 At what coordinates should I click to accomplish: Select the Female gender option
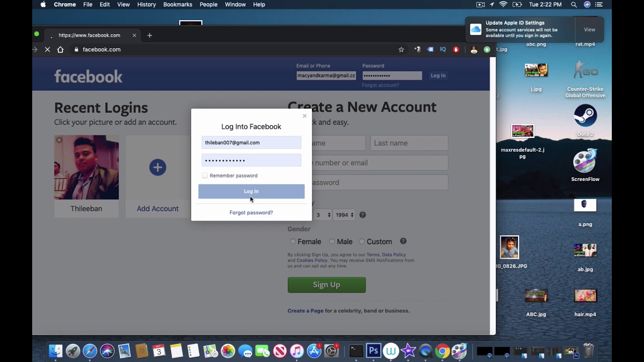point(293,242)
